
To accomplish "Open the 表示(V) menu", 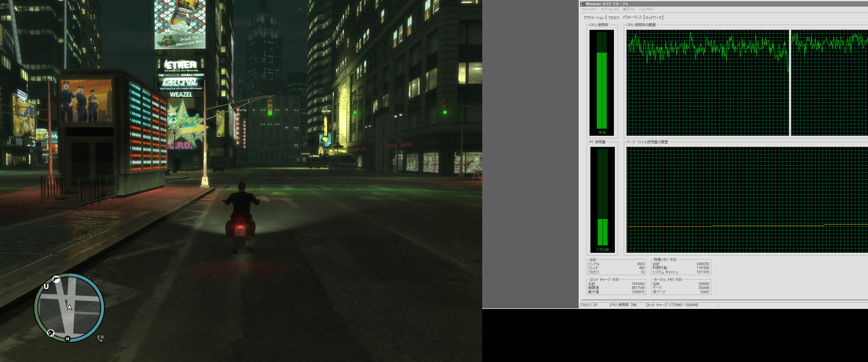I will 628,9.
